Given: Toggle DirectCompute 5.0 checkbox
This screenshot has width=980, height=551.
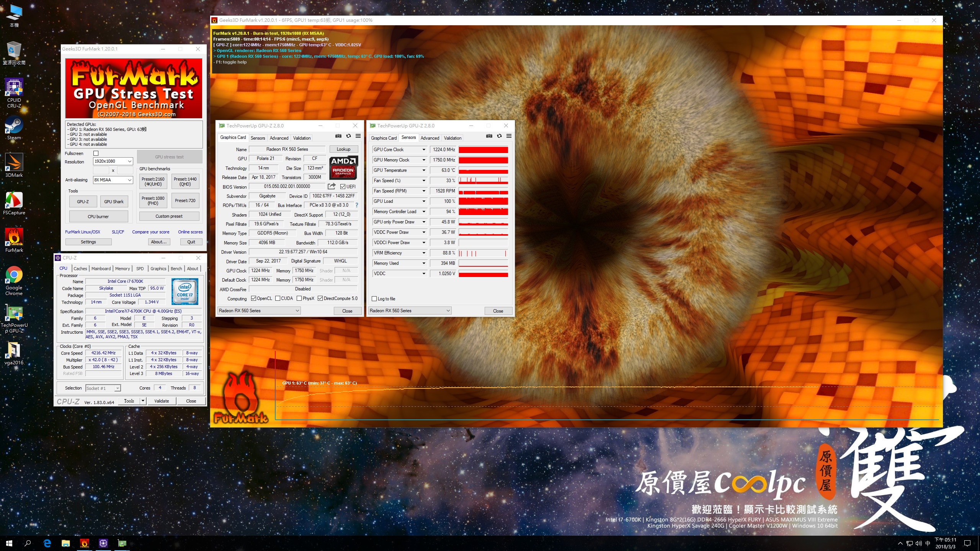Looking at the screenshot, I should click(x=320, y=298).
